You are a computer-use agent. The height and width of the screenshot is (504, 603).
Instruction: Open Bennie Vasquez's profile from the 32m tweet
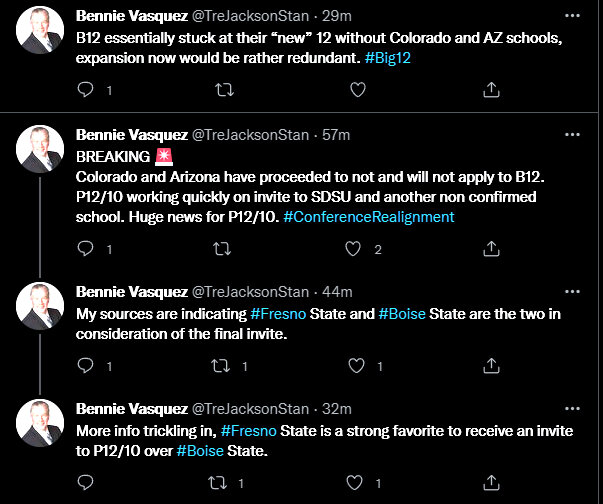pyautogui.click(x=131, y=409)
